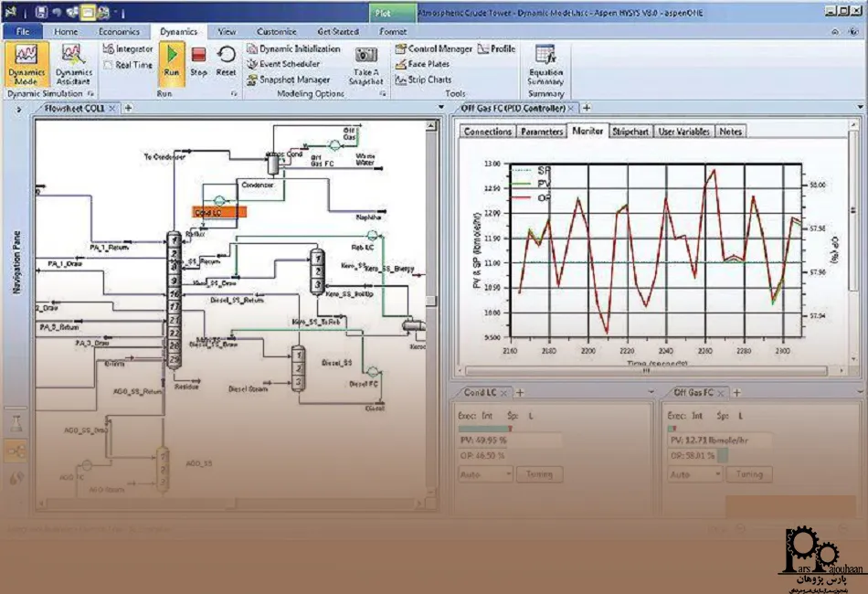Take a Snapshot with the camera icon
Image resolution: width=868 pixels, height=594 pixels.
pyautogui.click(x=365, y=62)
